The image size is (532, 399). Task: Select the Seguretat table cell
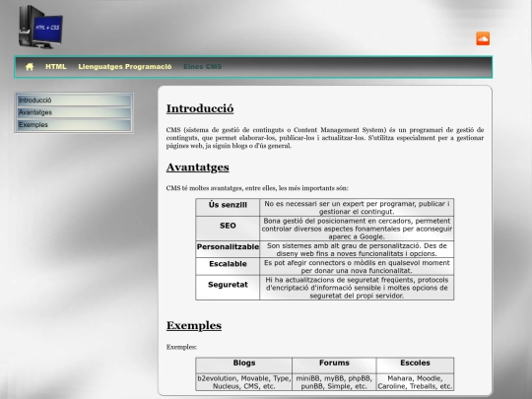[228, 288]
